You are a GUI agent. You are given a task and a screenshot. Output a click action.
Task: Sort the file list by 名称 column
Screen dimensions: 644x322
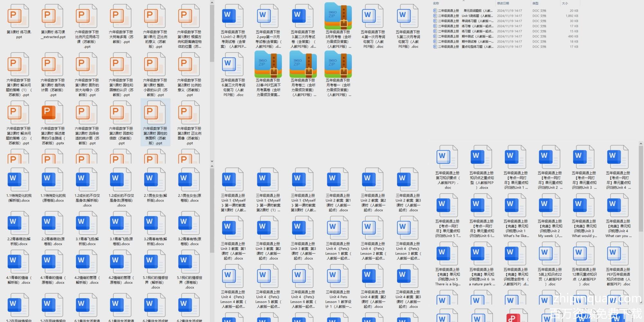tap(436, 3)
